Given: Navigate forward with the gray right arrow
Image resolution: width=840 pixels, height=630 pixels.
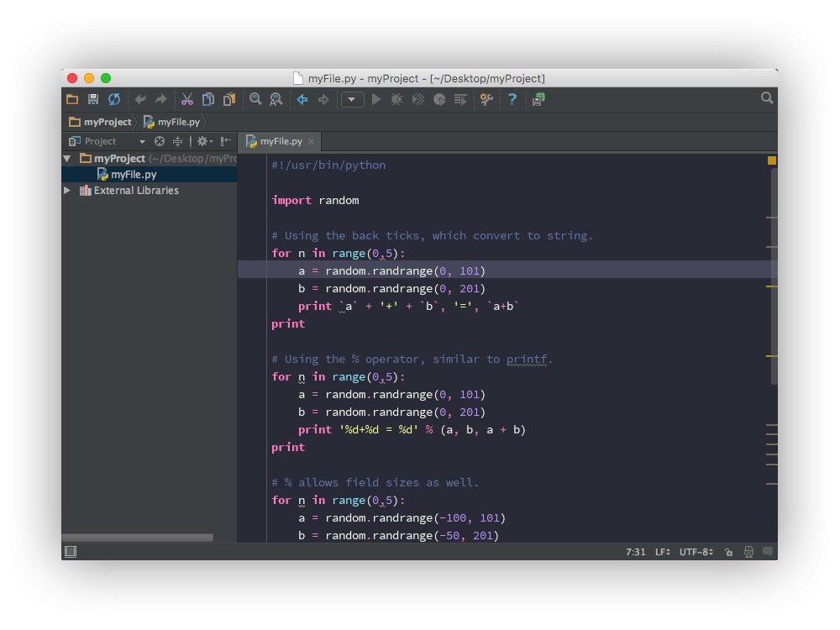Looking at the screenshot, I should tap(323, 100).
